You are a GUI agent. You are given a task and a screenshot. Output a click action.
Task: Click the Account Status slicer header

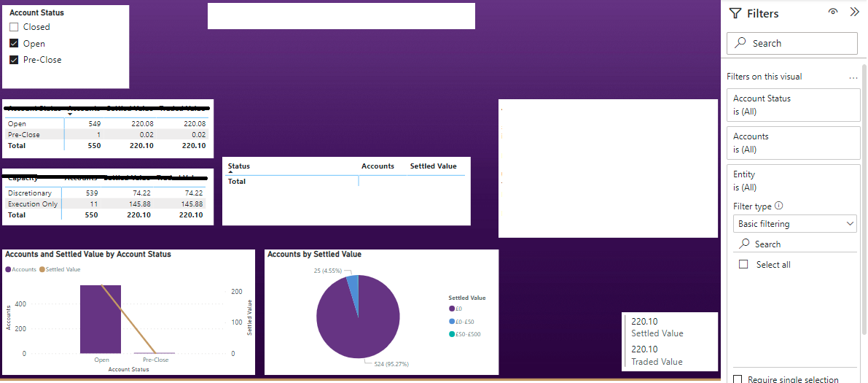coord(36,12)
